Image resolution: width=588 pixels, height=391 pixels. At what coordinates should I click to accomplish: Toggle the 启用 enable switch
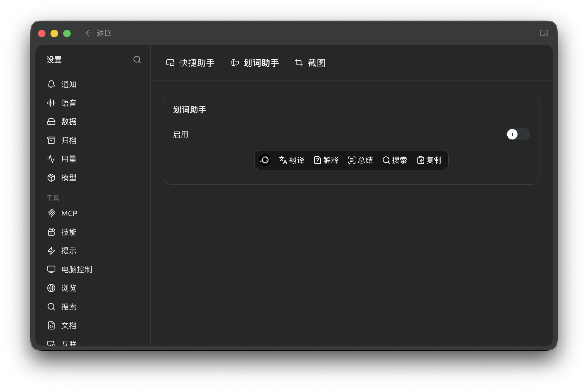pyautogui.click(x=518, y=134)
